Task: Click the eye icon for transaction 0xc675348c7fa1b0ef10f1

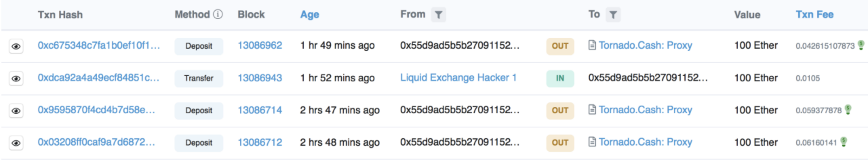Action: click(16, 46)
